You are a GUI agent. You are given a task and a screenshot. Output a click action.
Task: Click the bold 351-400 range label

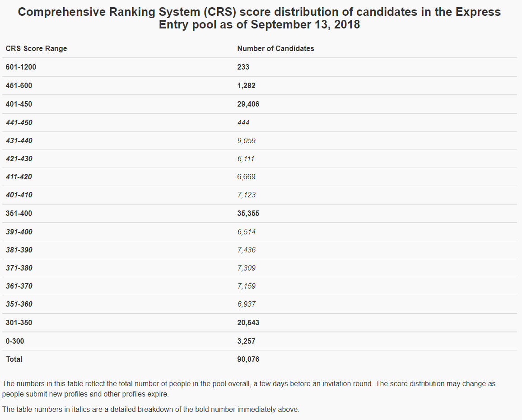click(19, 213)
